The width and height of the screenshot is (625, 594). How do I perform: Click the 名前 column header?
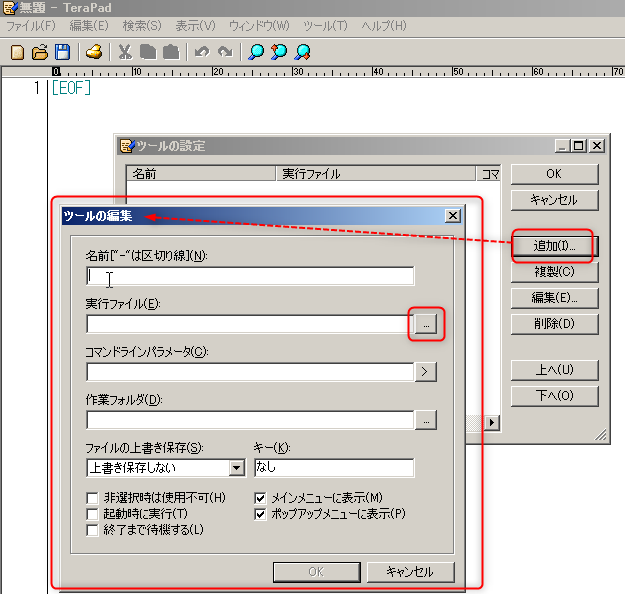[x=201, y=174]
